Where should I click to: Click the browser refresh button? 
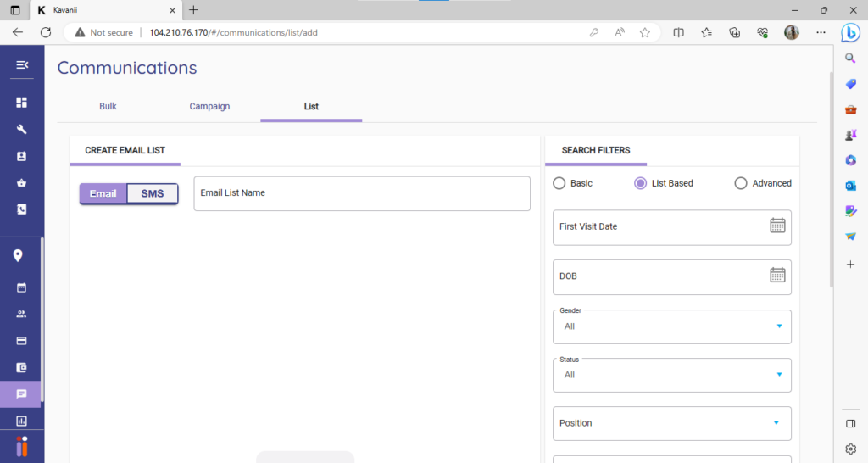[x=46, y=32]
